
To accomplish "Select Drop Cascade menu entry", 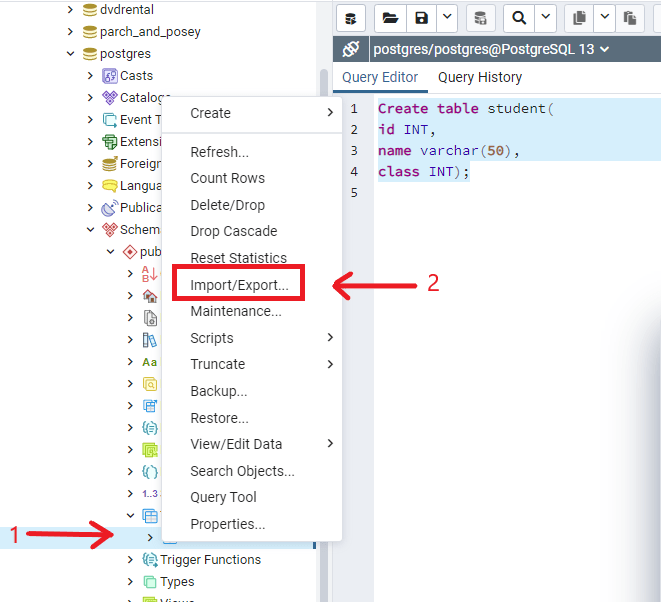I will coord(252,231).
